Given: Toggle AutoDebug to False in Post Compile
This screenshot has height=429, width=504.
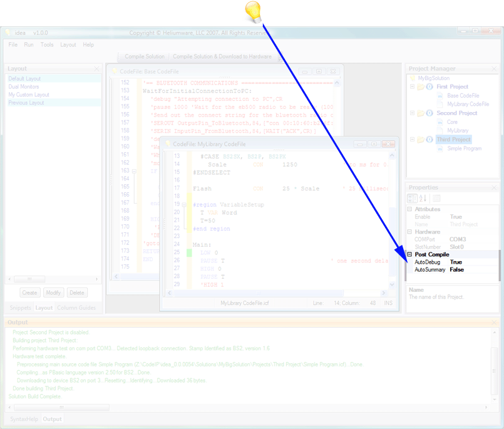Looking at the screenshot, I should click(x=456, y=262).
